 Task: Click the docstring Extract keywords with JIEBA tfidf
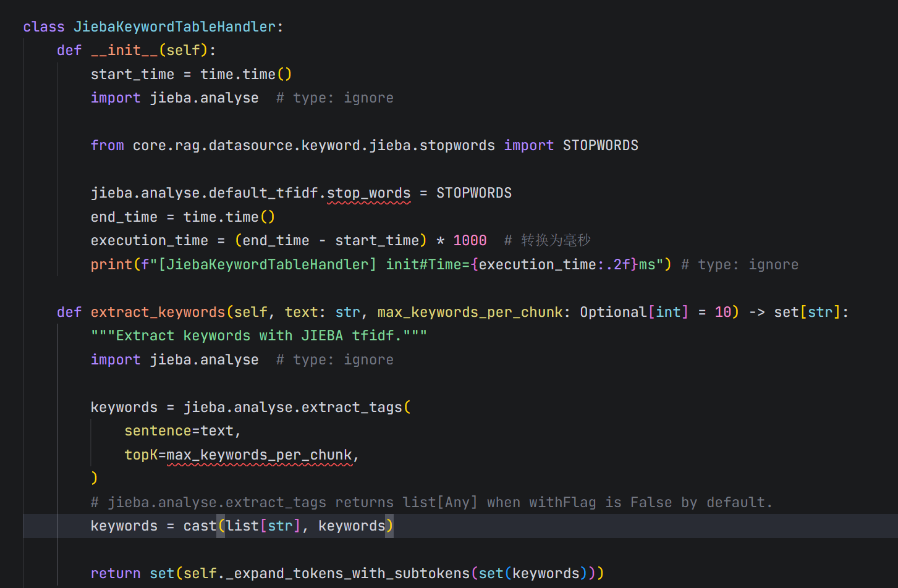click(x=259, y=335)
